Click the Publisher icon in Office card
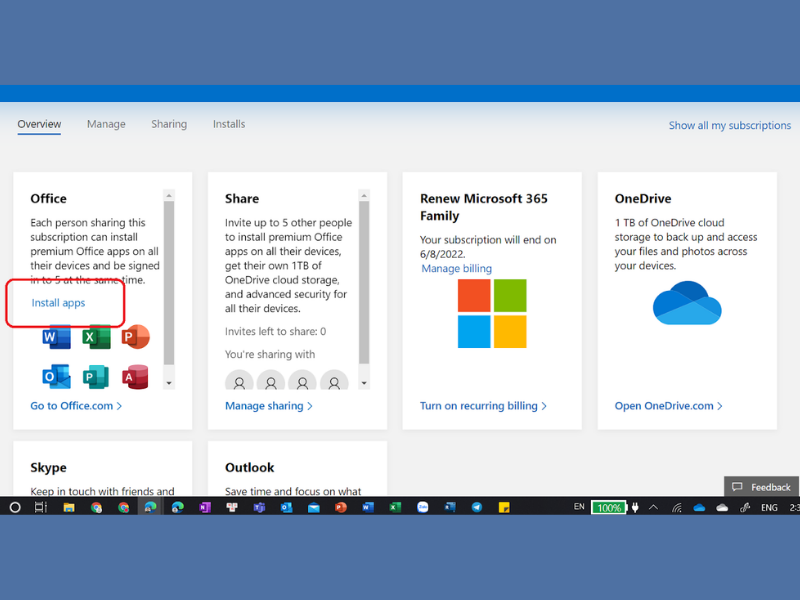 pos(96,377)
